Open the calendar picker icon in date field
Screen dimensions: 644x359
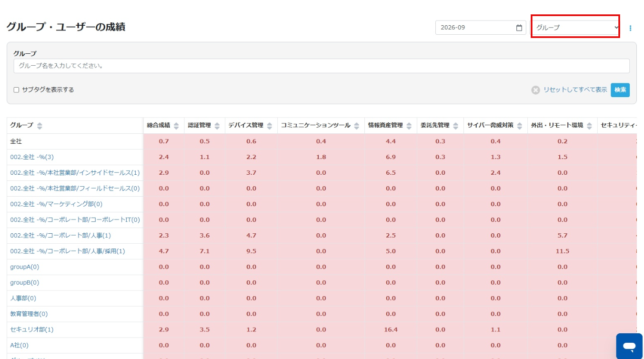[x=519, y=28]
